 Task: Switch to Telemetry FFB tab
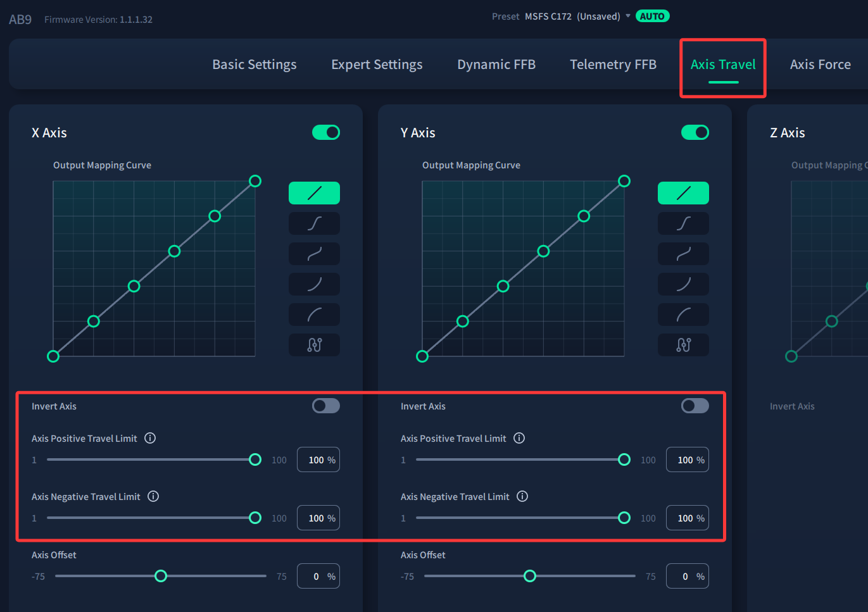click(x=613, y=65)
